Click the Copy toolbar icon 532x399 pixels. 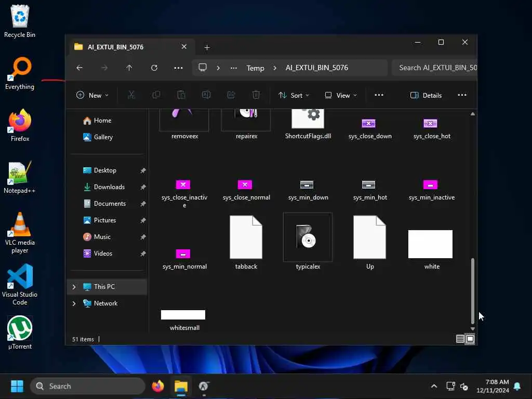156,96
